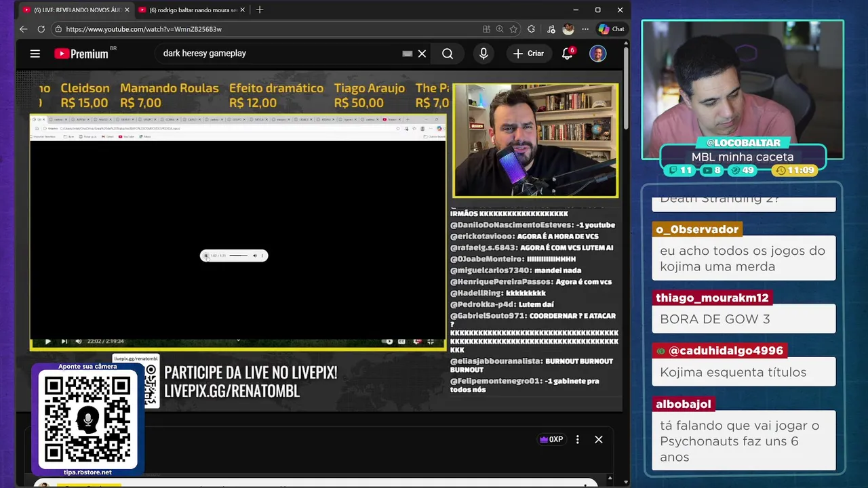Open chat panel more options menu

[578, 439]
